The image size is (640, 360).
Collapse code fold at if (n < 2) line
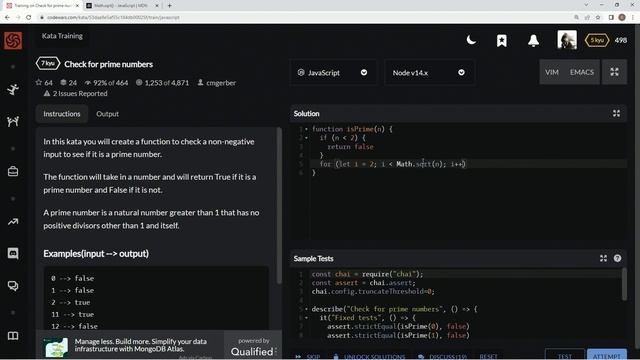(307, 138)
